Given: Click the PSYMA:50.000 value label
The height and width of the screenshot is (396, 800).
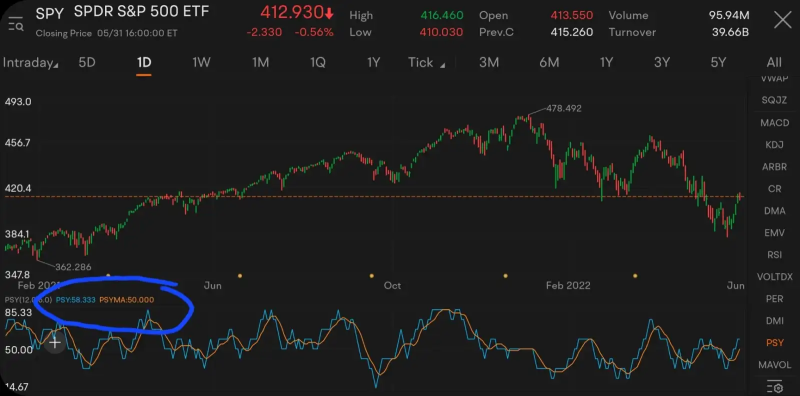Looking at the screenshot, I should pyautogui.click(x=127, y=300).
